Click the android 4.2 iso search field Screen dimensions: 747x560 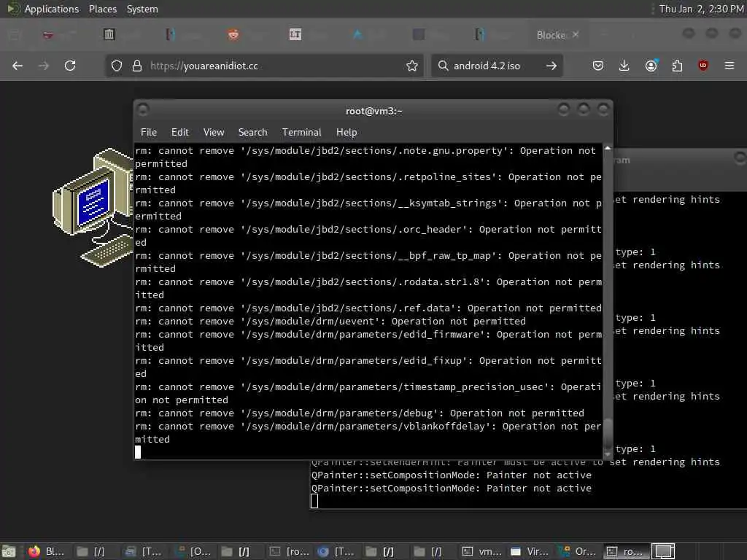pos(495,66)
